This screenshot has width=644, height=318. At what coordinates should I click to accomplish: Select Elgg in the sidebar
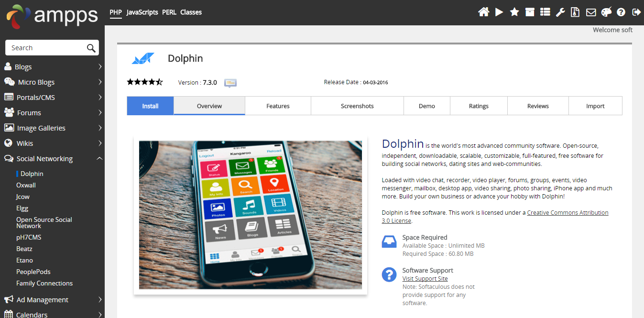[22, 208]
